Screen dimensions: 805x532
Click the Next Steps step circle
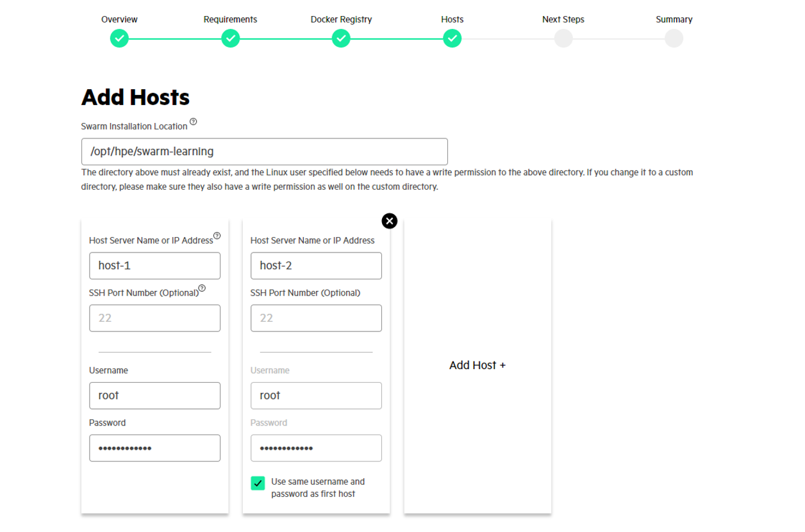click(563, 39)
